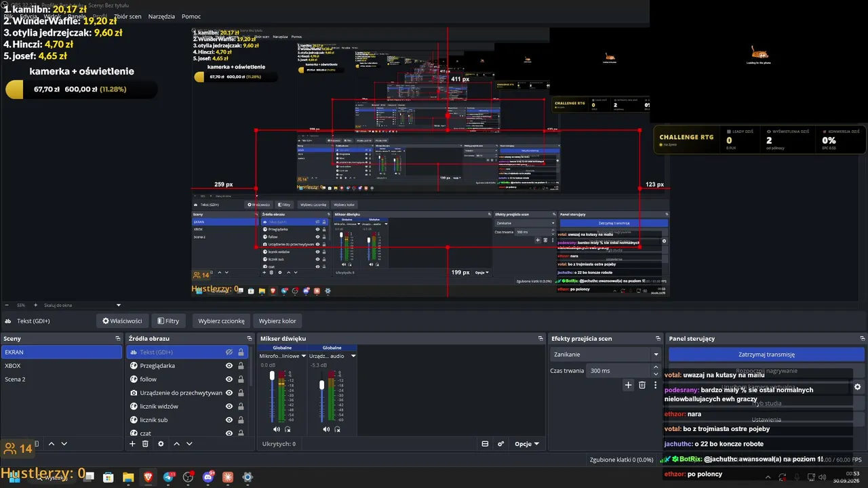Toggle the lock on follow source
868x488 pixels.
point(241,380)
